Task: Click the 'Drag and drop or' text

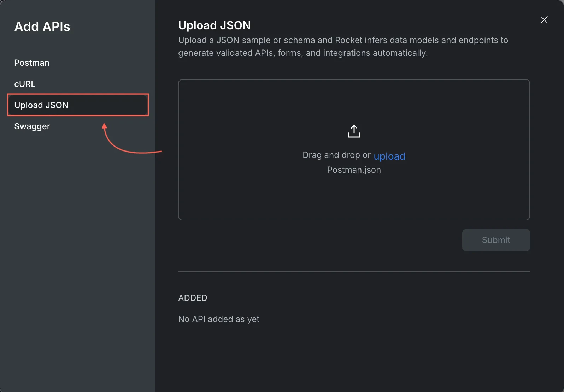Action: [x=336, y=155]
